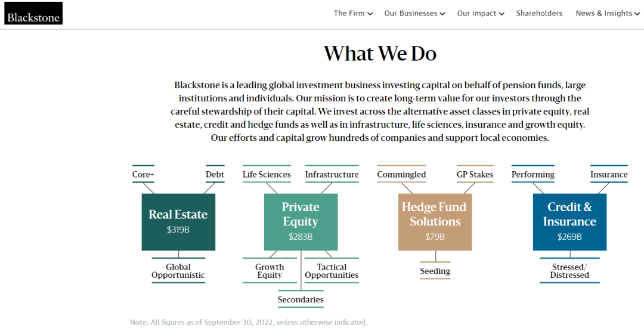Select the GP Stakes label
Viewport: 644px width, 331px height.
(x=475, y=175)
